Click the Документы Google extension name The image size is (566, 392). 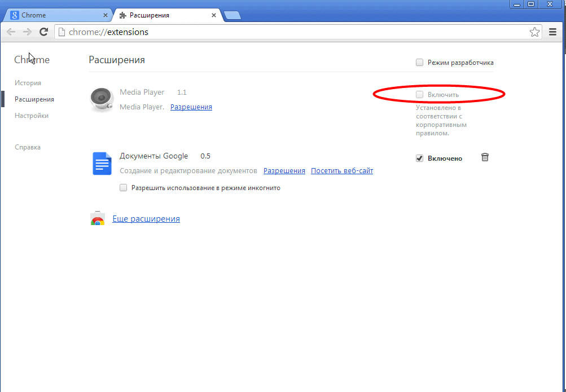pyautogui.click(x=153, y=156)
